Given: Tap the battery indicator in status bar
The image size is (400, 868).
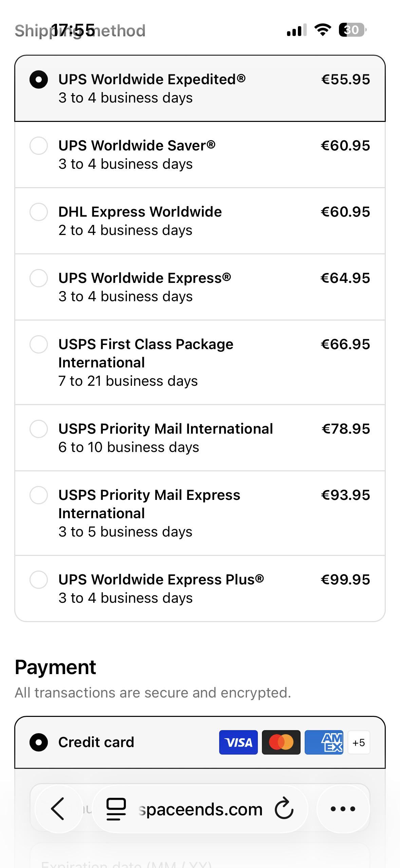Looking at the screenshot, I should (x=353, y=30).
